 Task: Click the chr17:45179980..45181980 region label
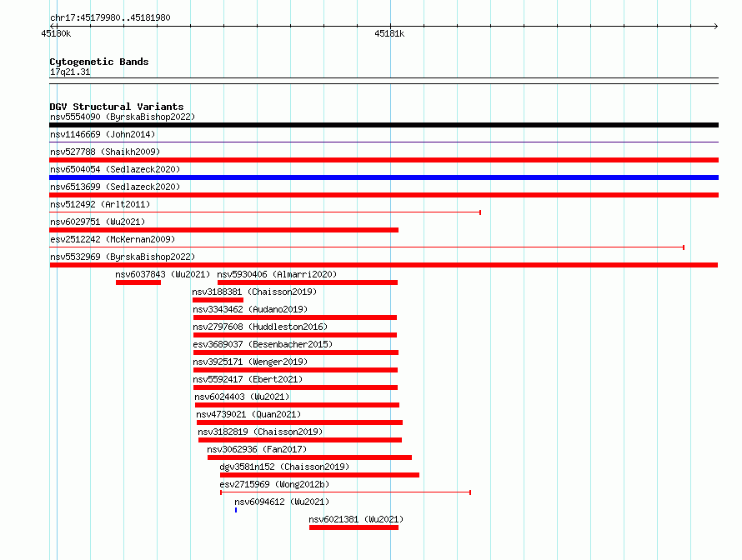pyautogui.click(x=110, y=17)
